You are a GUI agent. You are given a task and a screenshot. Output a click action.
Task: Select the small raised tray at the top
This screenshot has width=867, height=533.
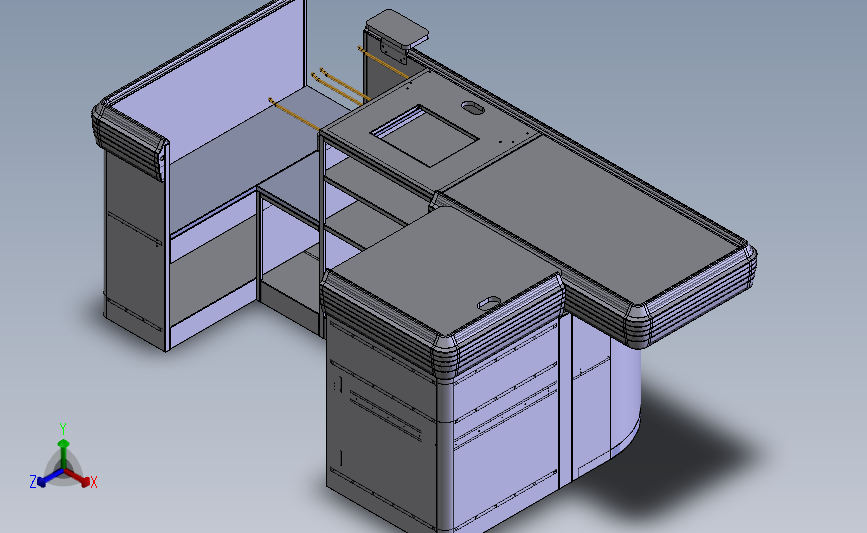[397, 28]
